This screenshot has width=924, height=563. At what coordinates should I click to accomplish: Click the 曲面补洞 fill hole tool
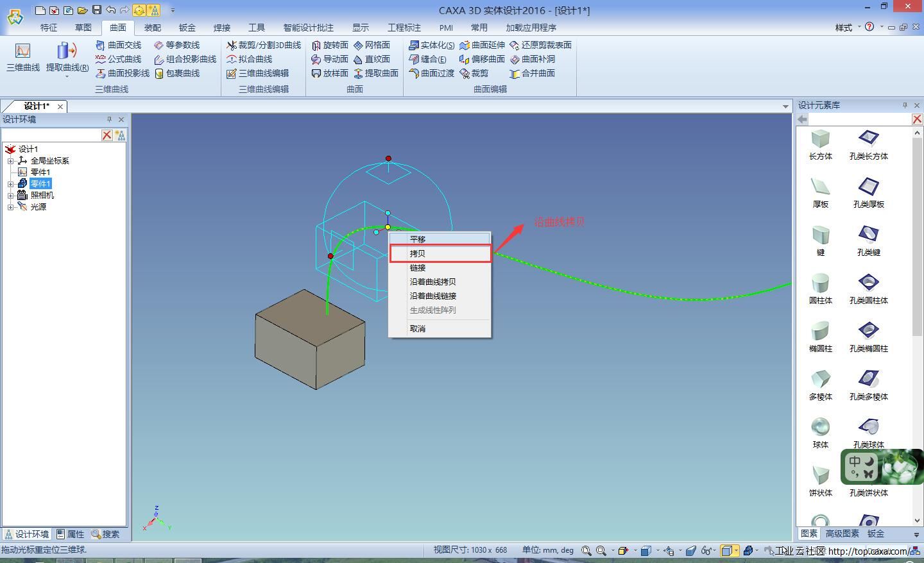tap(532, 59)
